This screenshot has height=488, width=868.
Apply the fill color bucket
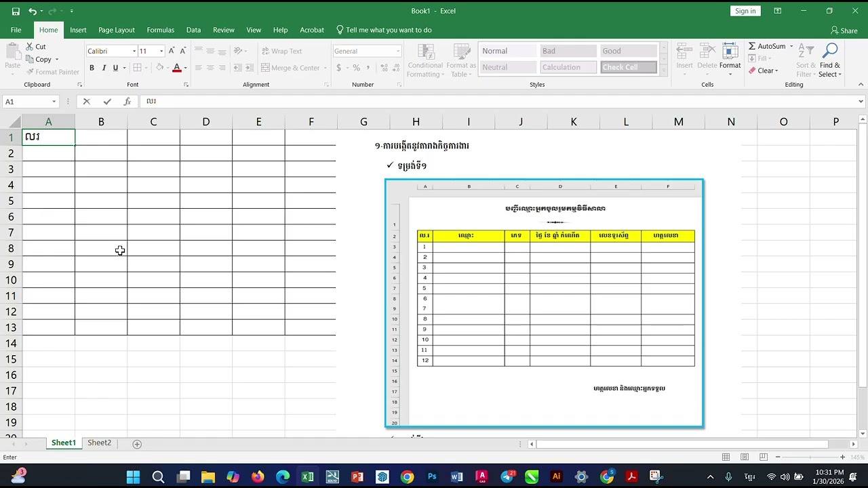[160, 68]
